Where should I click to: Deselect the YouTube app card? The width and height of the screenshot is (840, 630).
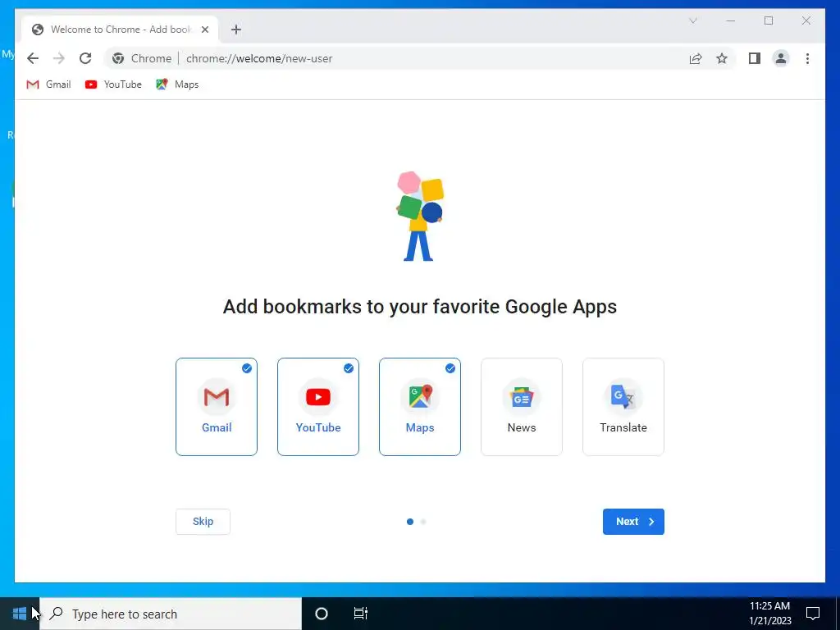(318, 407)
